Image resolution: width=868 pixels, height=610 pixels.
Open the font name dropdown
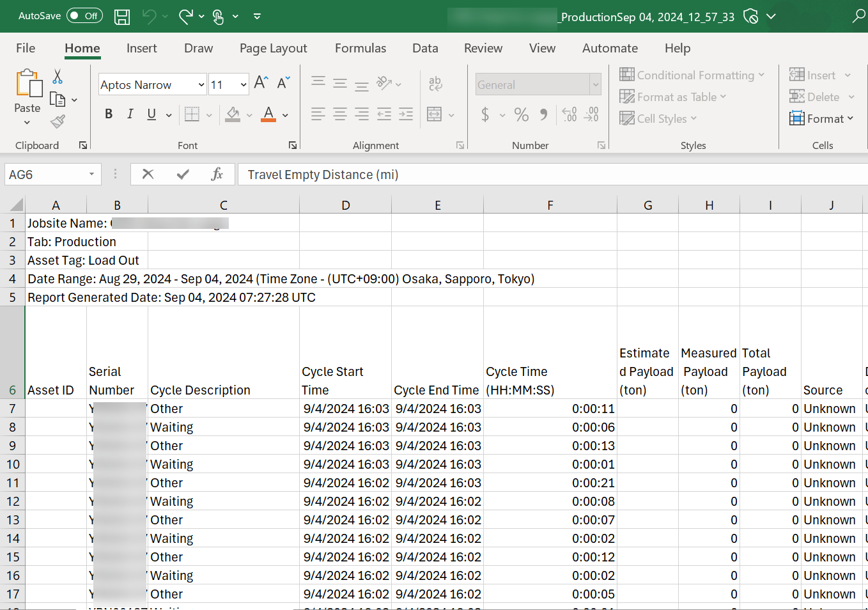click(x=201, y=84)
